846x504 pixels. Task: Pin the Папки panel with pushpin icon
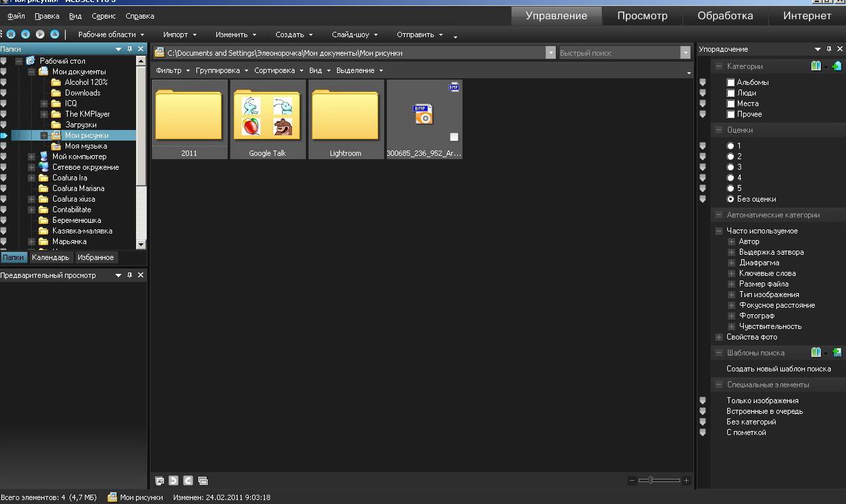pyautogui.click(x=129, y=49)
